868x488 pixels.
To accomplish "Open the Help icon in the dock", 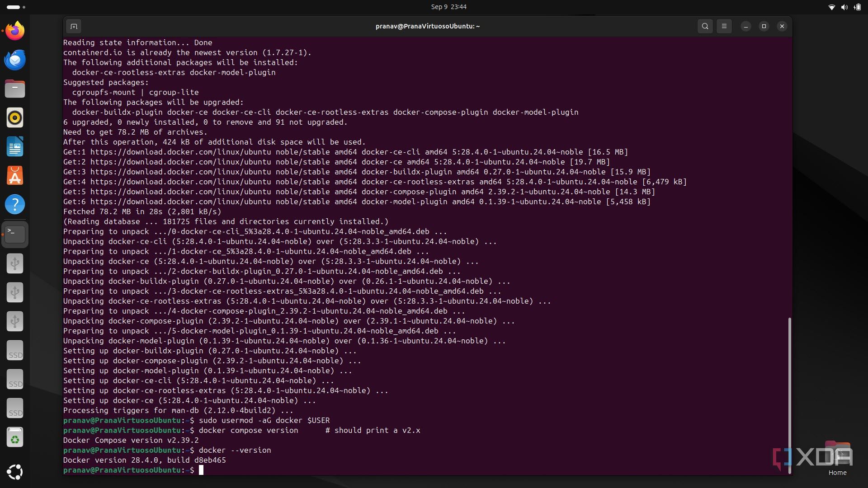I will (x=15, y=204).
